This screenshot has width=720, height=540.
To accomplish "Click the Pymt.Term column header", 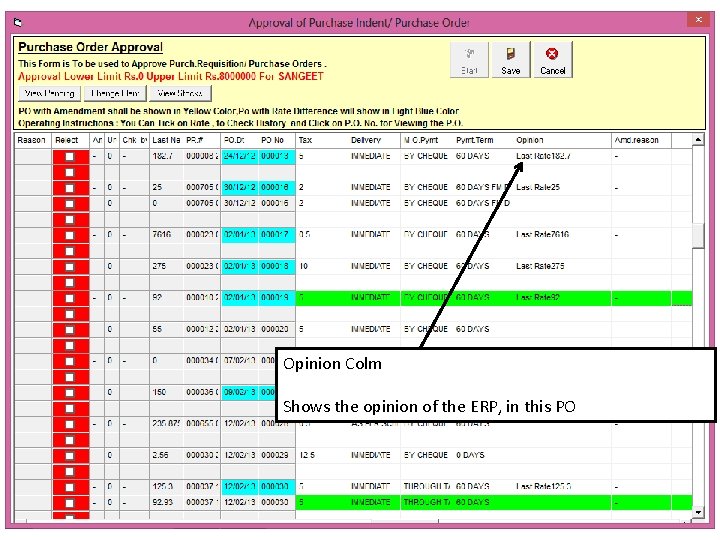I will tap(483, 140).
